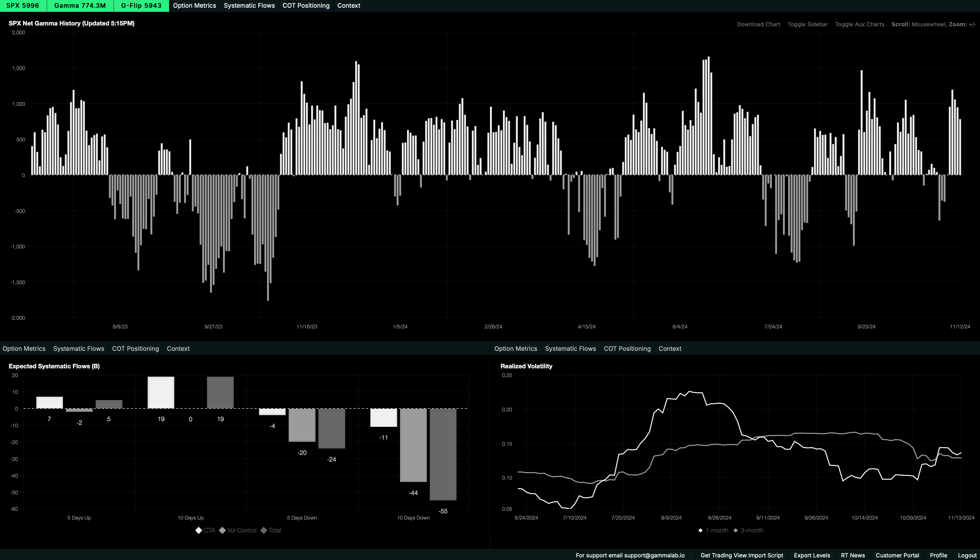
Task: Toggle 1-month volatility legend marker
Action: pyautogui.click(x=700, y=530)
